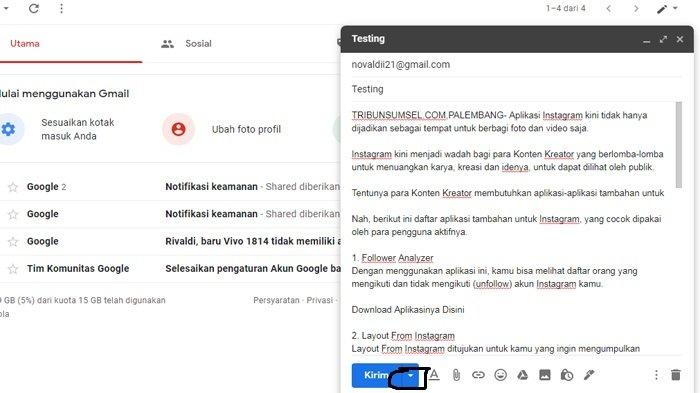
Task: Star the second Google Notifikasi keamanan email
Action: coord(13,214)
